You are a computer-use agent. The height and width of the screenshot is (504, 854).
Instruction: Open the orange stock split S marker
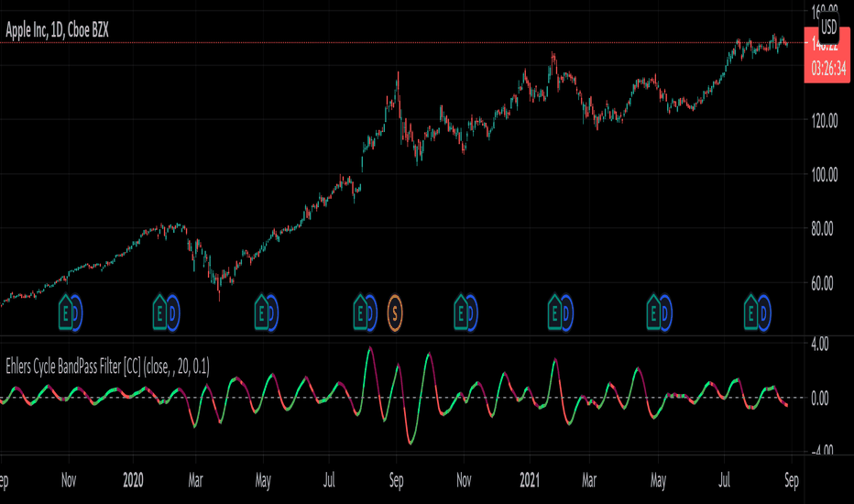pyautogui.click(x=395, y=312)
